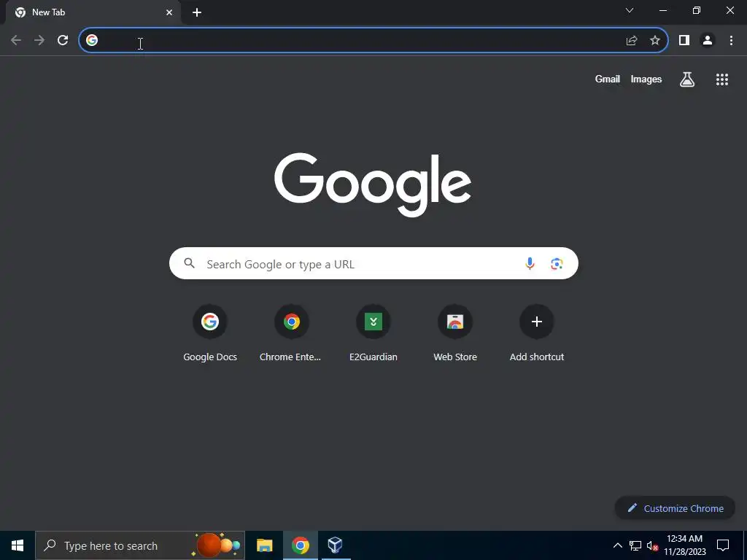The height and width of the screenshot is (560, 747).
Task: Open the Web Store shortcut
Action: click(x=455, y=333)
